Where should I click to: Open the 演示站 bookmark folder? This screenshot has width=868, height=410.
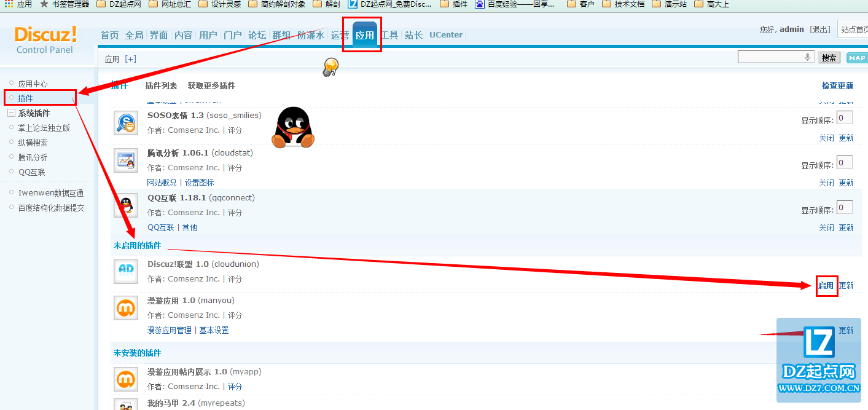click(670, 4)
